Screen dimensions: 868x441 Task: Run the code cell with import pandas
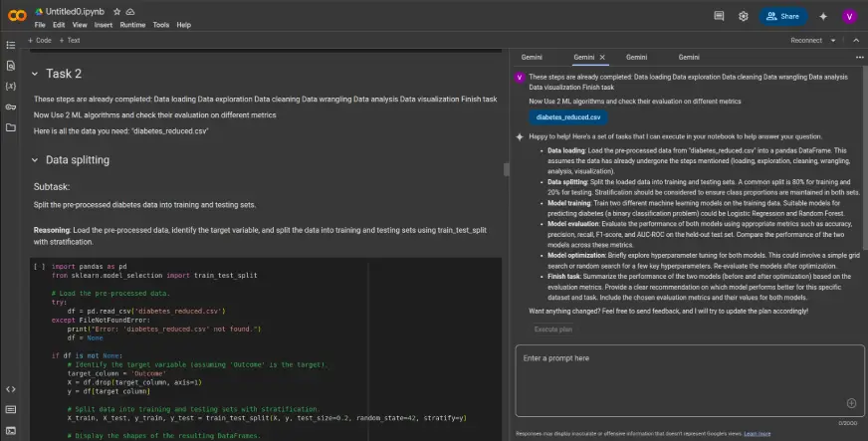pyautogui.click(x=39, y=267)
